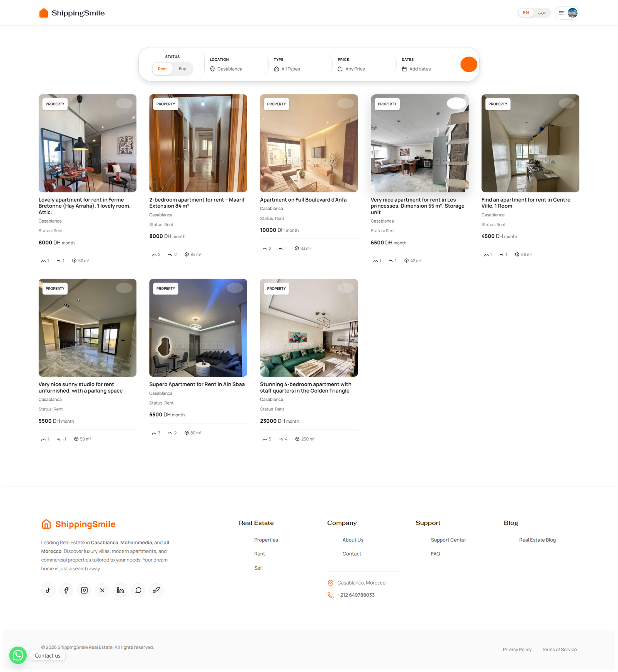Click the X (Twitter) social icon
This screenshot has height=672, width=618.
102,590
